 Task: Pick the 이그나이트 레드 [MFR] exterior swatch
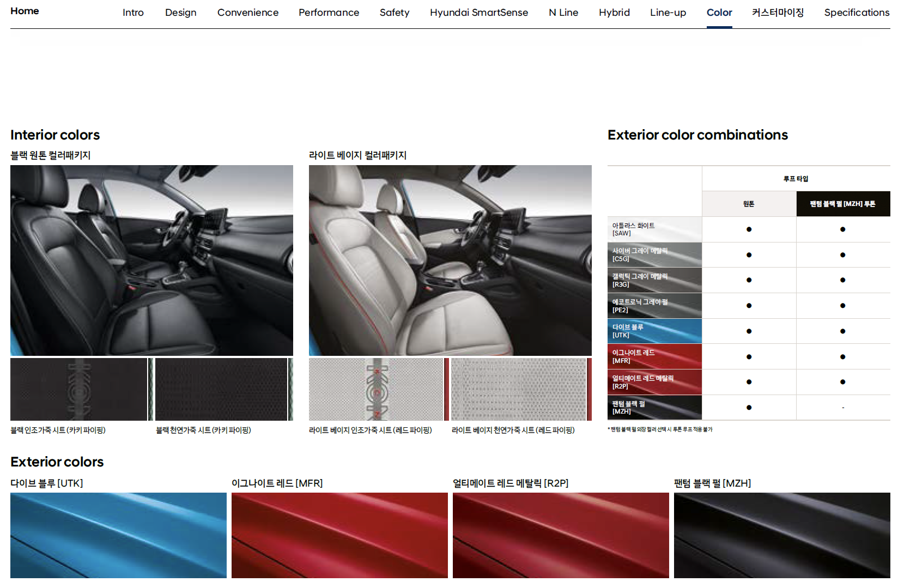click(x=339, y=535)
